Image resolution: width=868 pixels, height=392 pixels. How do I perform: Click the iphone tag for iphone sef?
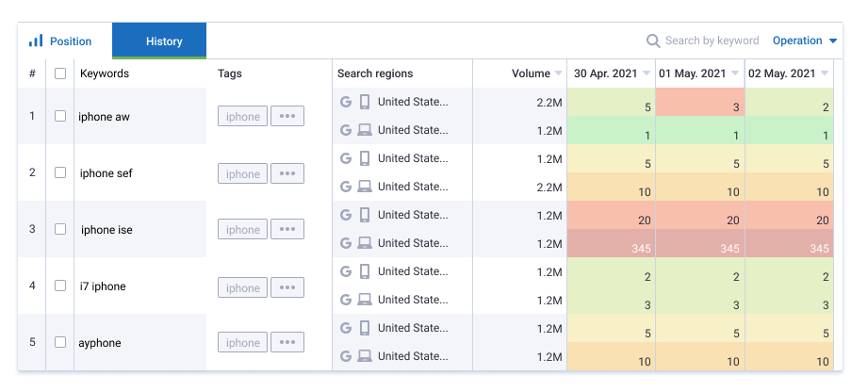pos(242,173)
